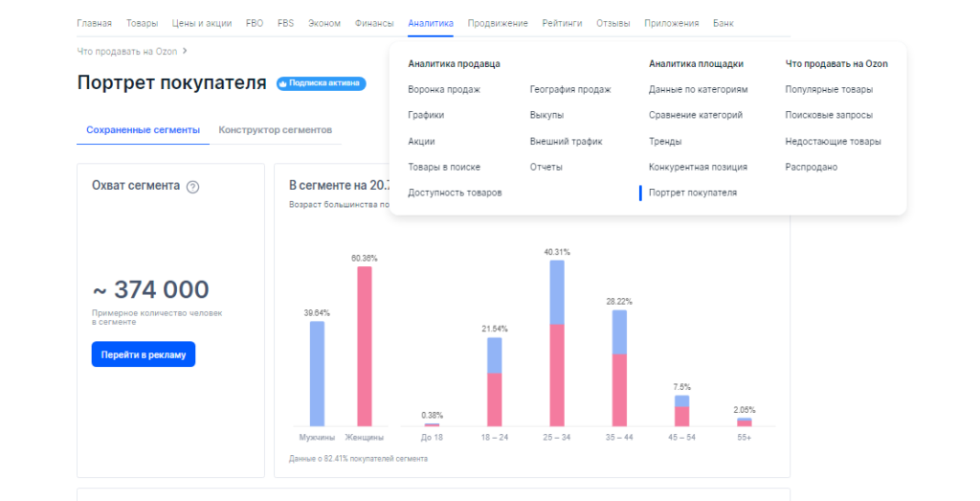Open the Аналитика menu in top navigation

(x=430, y=23)
